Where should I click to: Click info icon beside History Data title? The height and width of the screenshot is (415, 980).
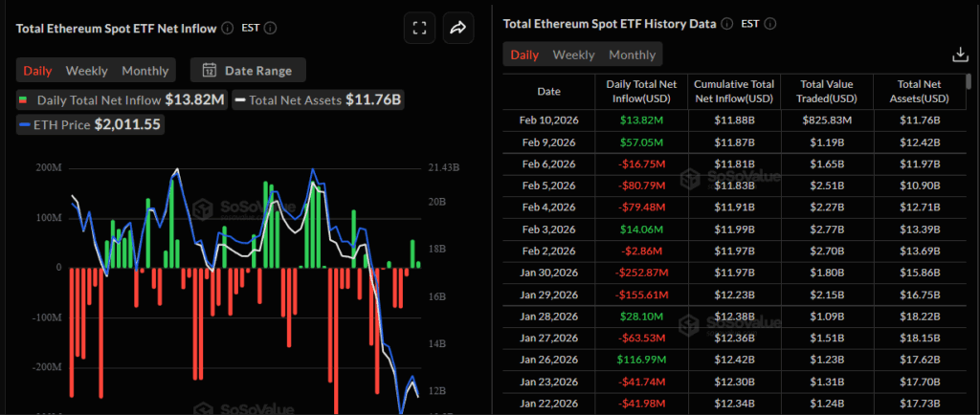tap(726, 23)
